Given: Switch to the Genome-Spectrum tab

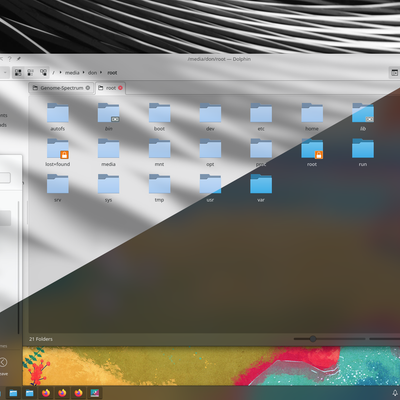Looking at the screenshot, I should (x=61, y=88).
